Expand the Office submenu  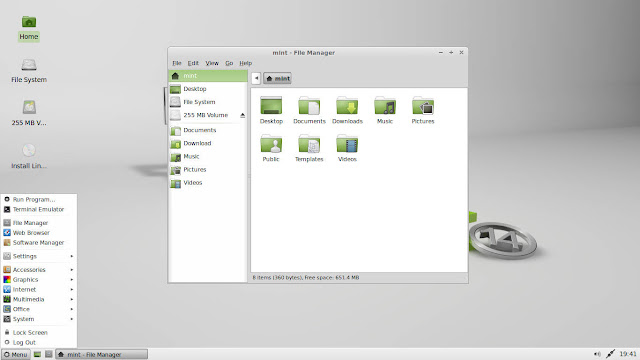39,309
